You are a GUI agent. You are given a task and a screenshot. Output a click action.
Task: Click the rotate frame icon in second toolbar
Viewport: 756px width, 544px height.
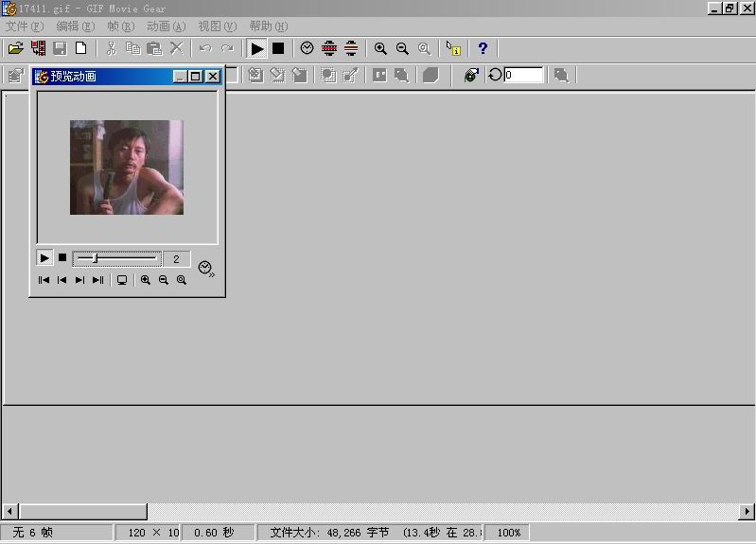(278, 75)
